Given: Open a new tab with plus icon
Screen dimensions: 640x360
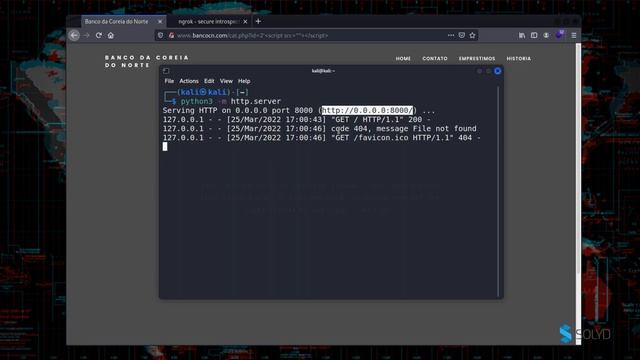Looking at the screenshot, I should pyautogui.click(x=258, y=22).
